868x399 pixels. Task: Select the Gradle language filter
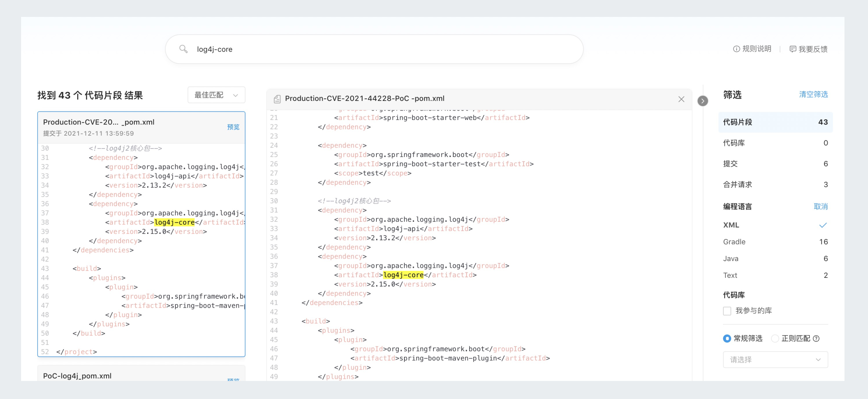click(775, 242)
